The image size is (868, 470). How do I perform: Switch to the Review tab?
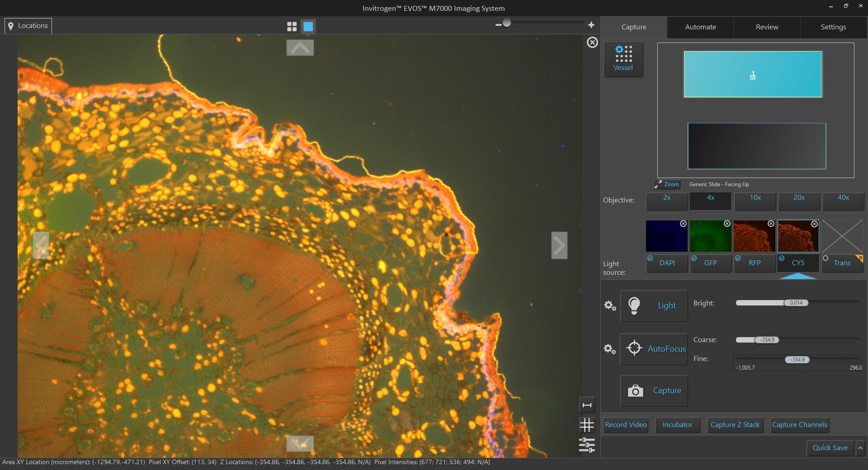[767, 27]
